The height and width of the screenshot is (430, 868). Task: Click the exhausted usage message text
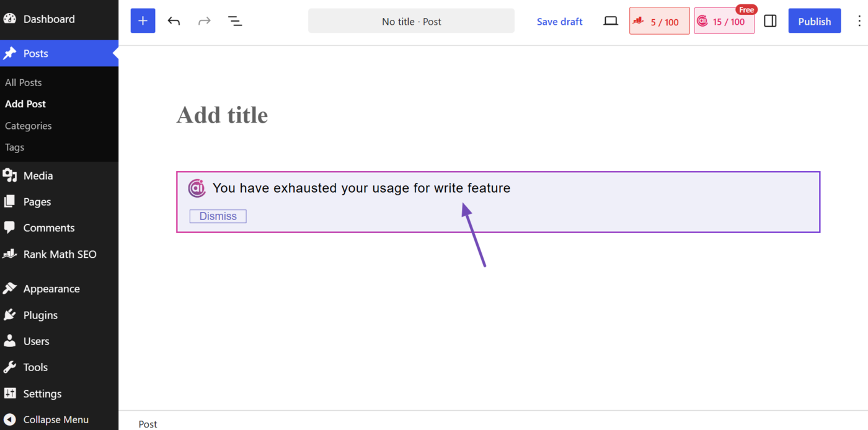tap(361, 188)
